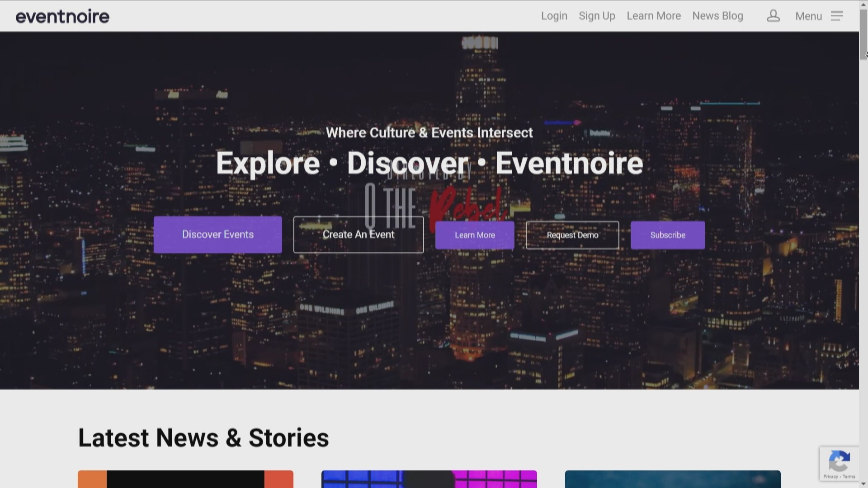
Task: Open the Login page
Action: tap(554, 16)
